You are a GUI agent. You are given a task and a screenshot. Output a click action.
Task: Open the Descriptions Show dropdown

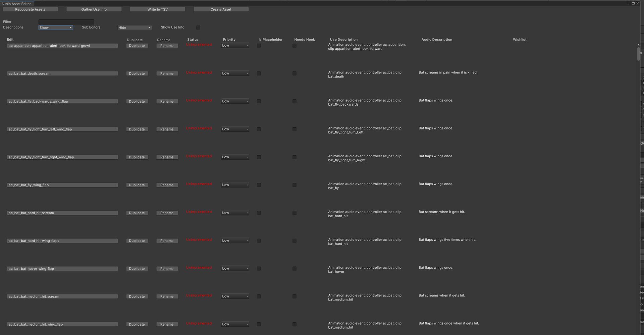[56, 27]
